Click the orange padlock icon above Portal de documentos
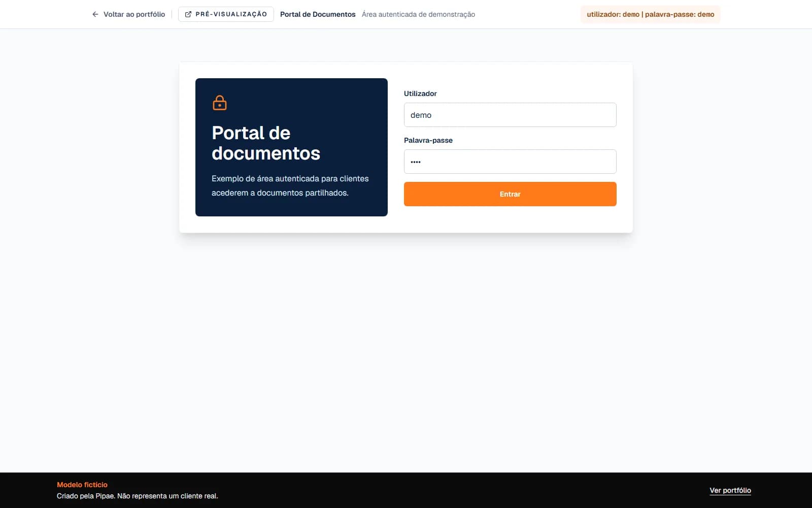Viewport: 812px width, 508px height. pyautogui.click(x=220, y=103)
